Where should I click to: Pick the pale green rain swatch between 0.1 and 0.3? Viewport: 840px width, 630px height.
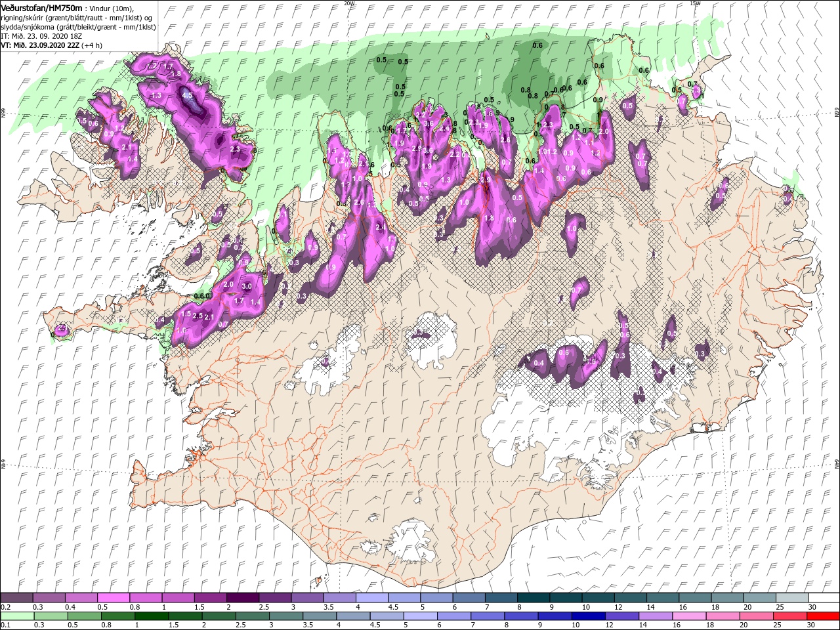tap(17, 616)
